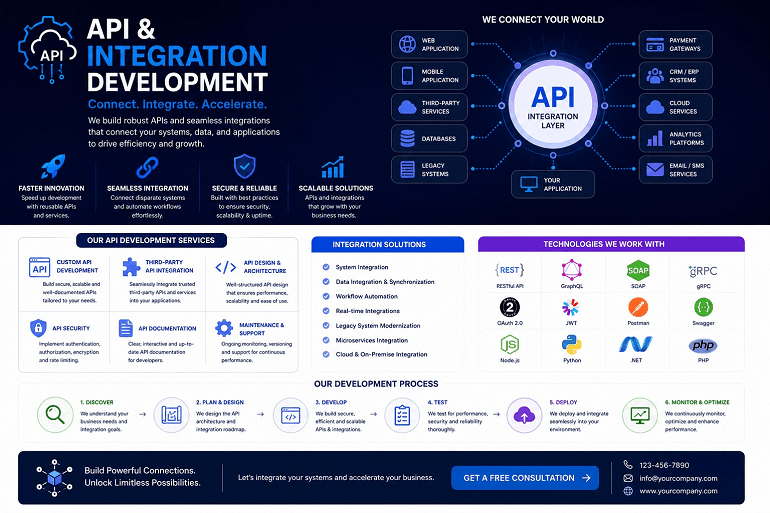Click the CRM / ERP Systems people icon
Image resolution: width=770 pixels, height=513 pixels.
pos(655,76)
